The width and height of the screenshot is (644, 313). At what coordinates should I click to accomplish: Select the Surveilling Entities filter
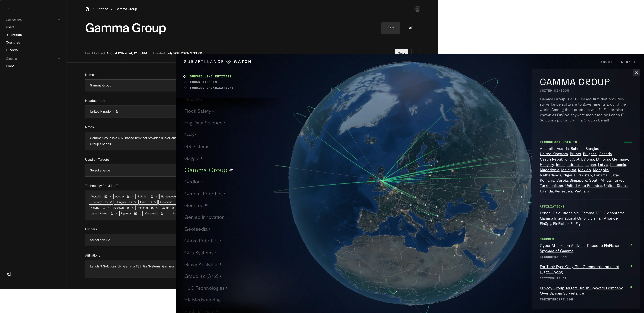click(210, 76)
